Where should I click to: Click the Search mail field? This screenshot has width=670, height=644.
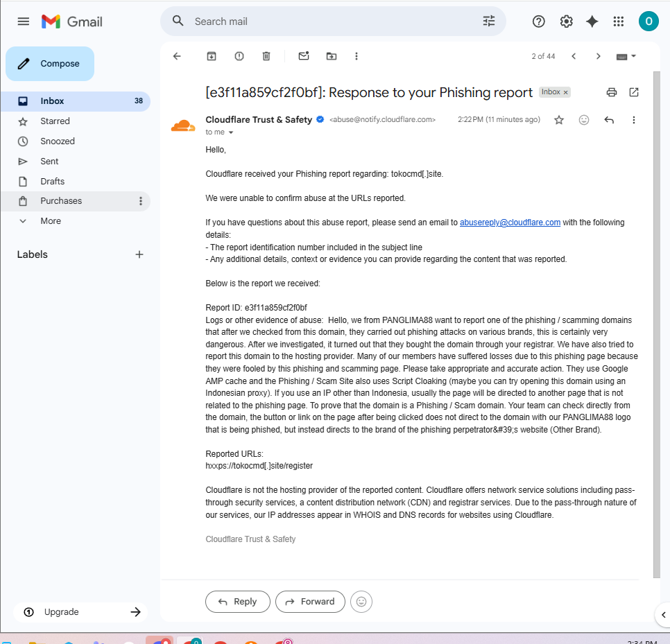point(334,21)
